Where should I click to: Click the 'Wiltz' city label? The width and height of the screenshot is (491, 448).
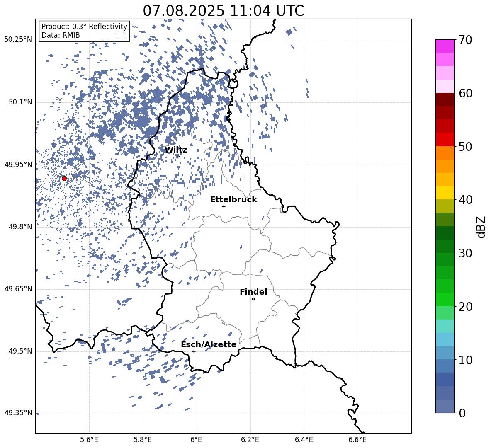point(176,150)
